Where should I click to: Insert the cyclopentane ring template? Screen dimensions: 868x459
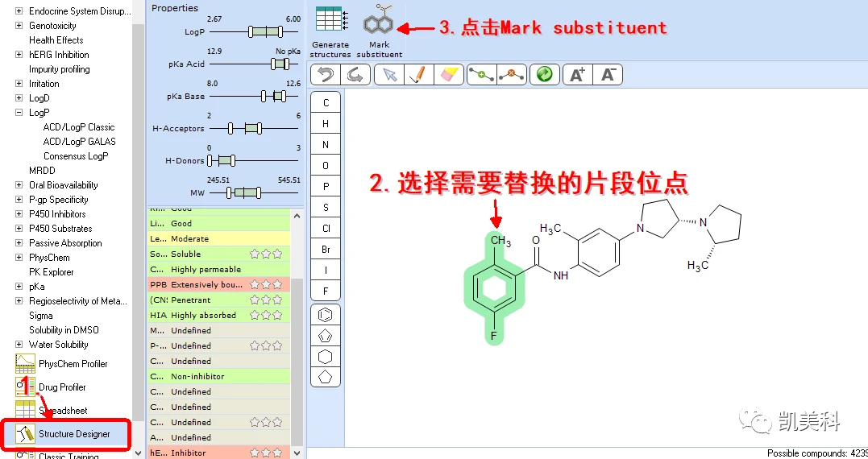[x=326, y=377]
